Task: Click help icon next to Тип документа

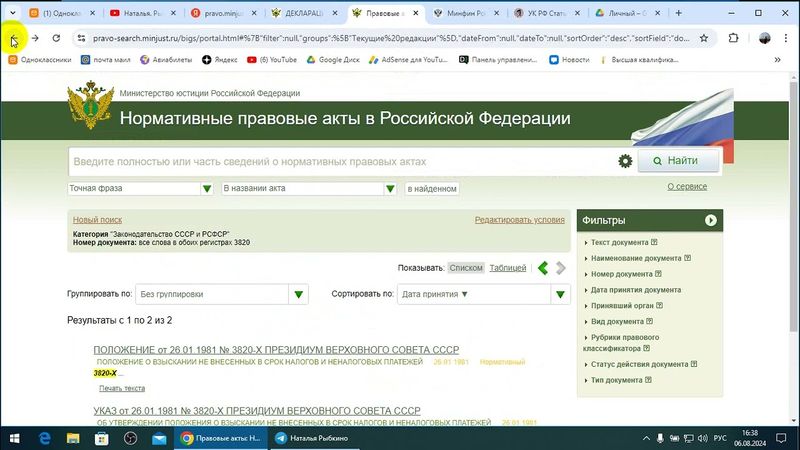Action: tap(648, 380)
